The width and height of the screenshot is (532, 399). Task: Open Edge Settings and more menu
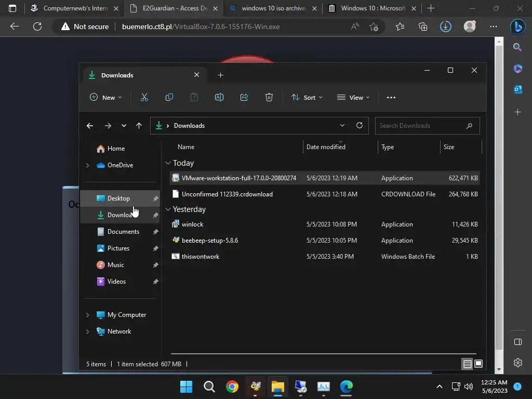point(494,26)
